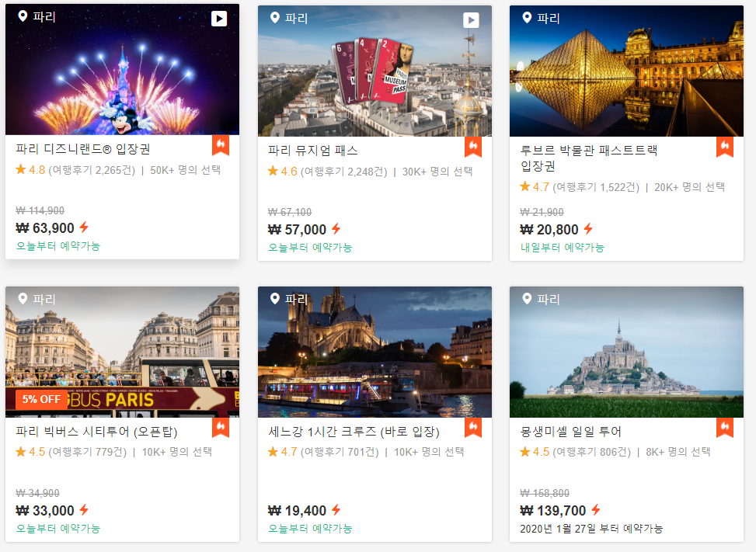This screenshot has width=756, height=552.
Task: Click lightning bolt beside ₩ 19,400 price
Action: pos(336,509)
